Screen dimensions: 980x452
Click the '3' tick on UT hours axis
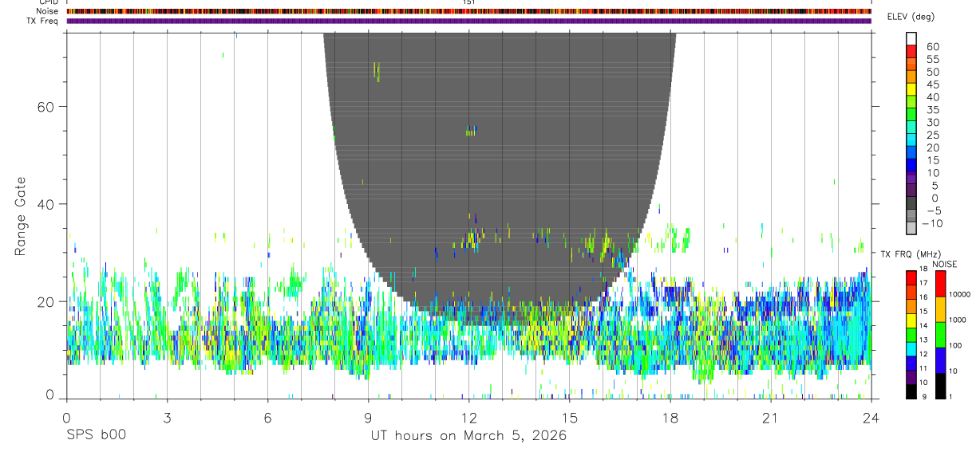167,419
